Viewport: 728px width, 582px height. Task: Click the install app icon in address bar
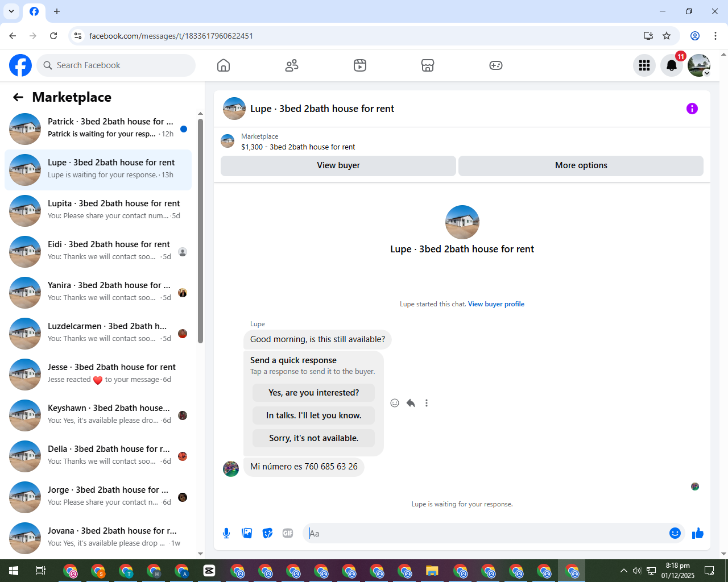[x=648, y=36]
